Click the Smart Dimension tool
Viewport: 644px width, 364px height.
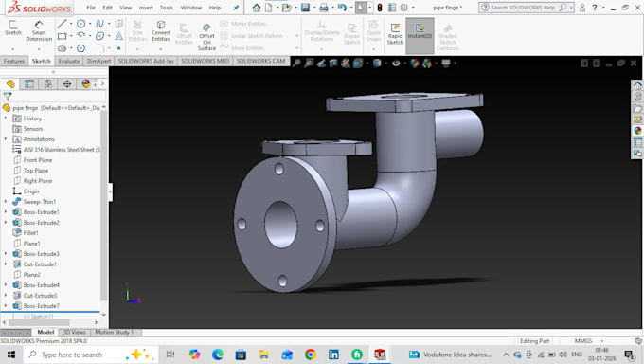pyautogui.click(x=39, y=31)
